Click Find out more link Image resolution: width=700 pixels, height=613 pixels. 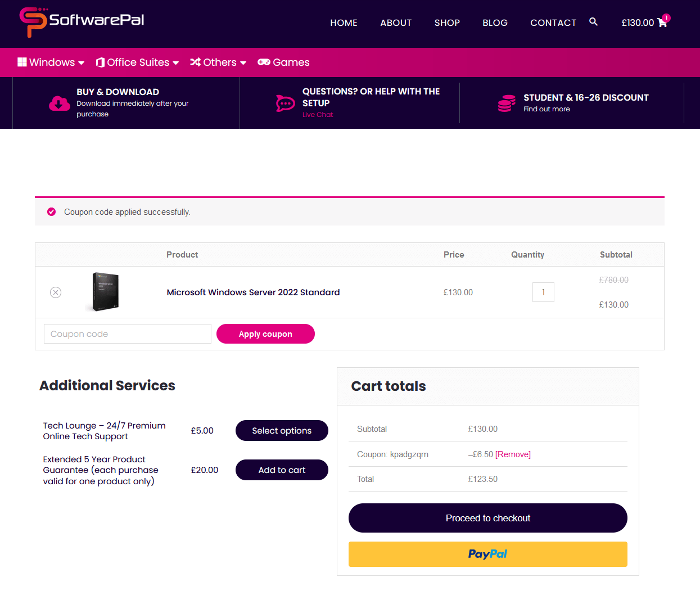[x=547, y=109]
